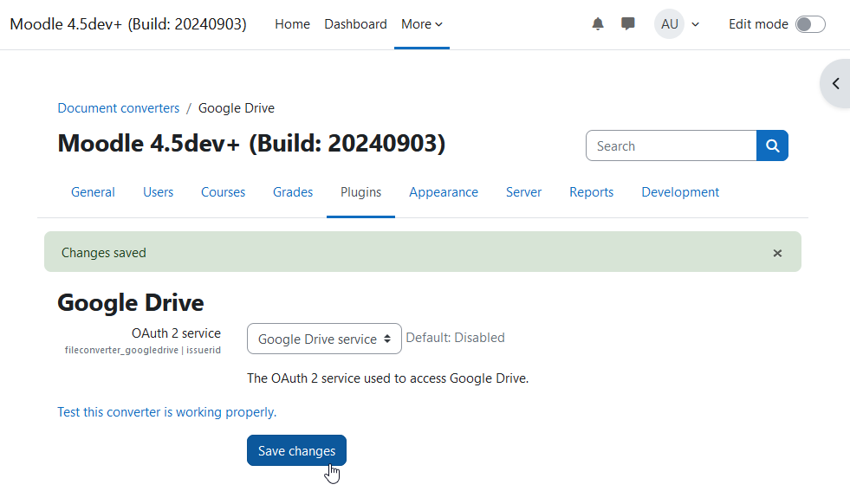Click the fileconverter_googledrive | issuerid label

(x=143, y=350)
